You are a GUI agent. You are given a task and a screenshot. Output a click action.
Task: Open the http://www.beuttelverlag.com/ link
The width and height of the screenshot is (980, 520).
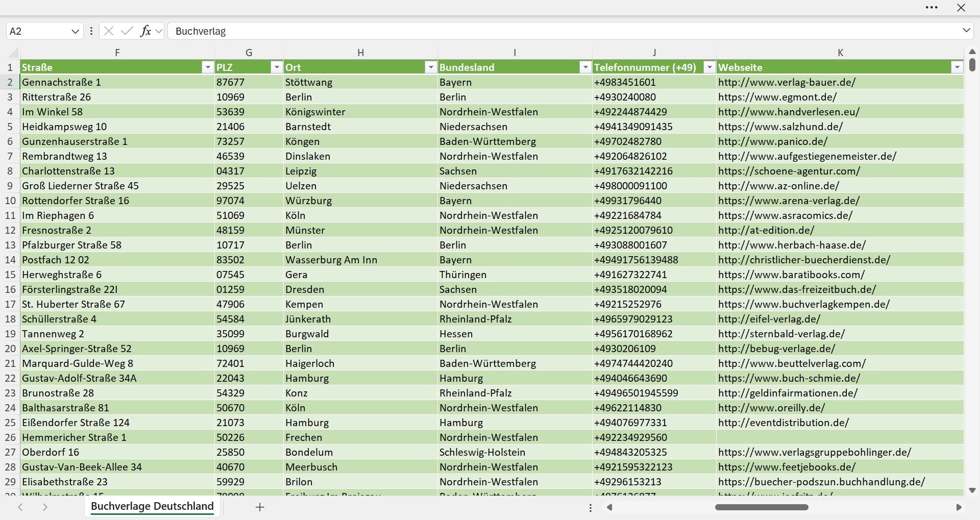click(792, 363)
